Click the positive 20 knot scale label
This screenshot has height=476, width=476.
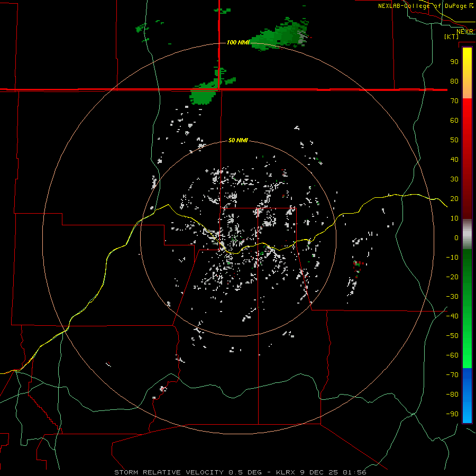click(x=454, y=198)
